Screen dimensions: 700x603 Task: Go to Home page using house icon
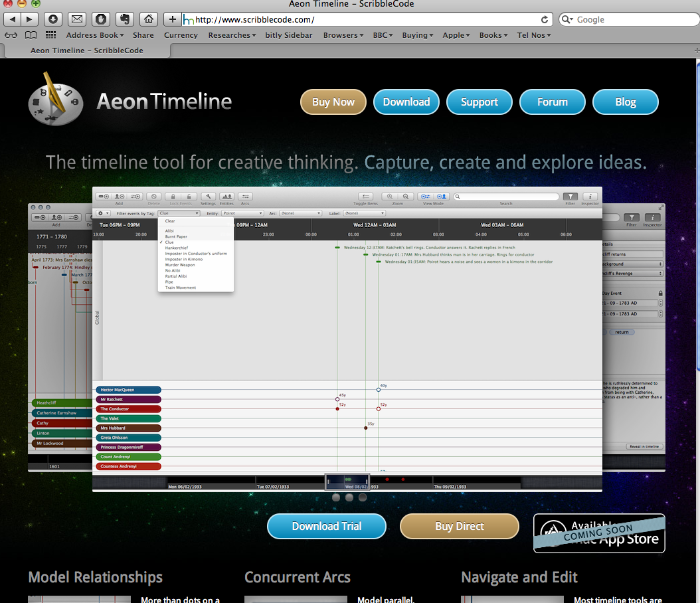tap(149, 19)
